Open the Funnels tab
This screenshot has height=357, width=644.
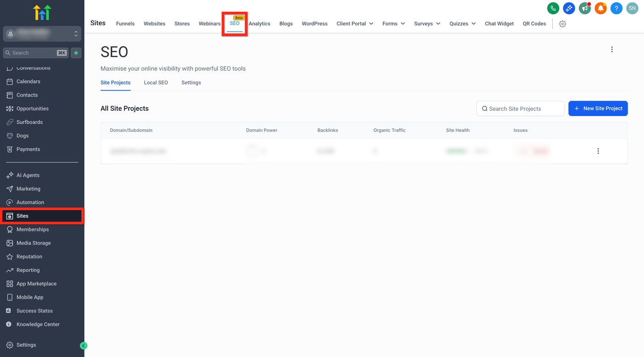tap(125, 23)
